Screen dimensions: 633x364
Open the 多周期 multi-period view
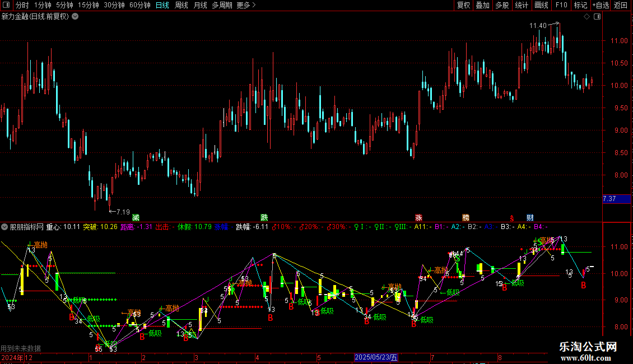(x=222, y=5)
